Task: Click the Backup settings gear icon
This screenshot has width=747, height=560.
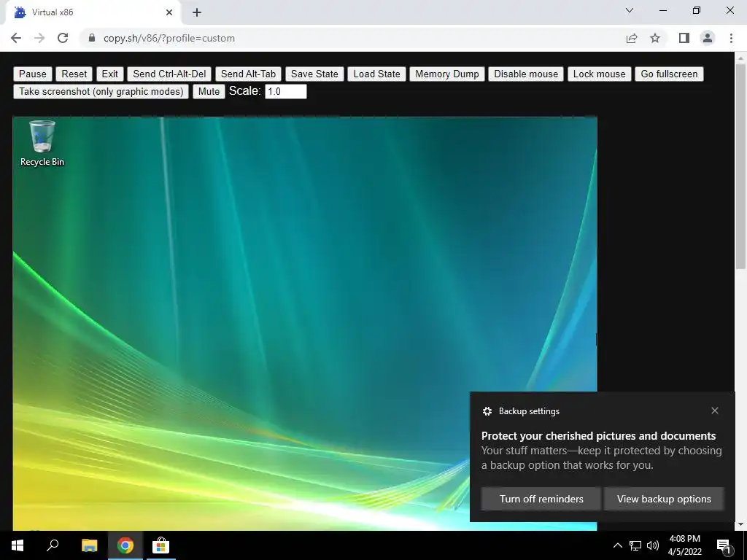Action: pos(487,411)
